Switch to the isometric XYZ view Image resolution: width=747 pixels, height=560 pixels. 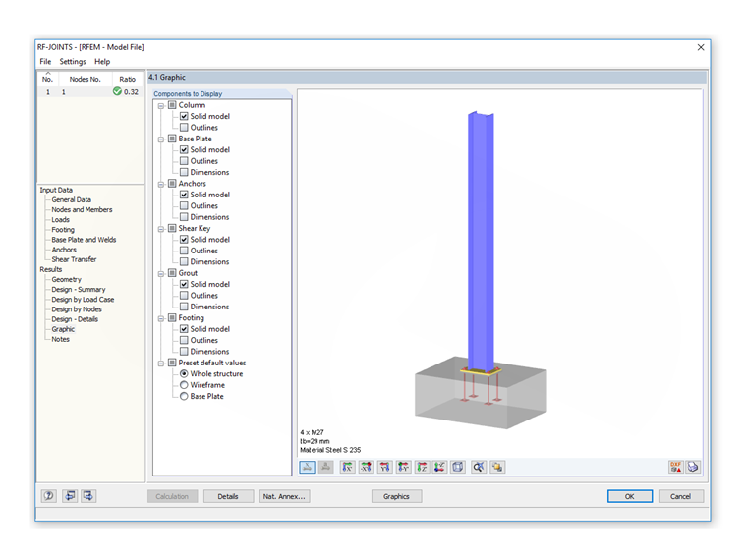coord(439,467)
